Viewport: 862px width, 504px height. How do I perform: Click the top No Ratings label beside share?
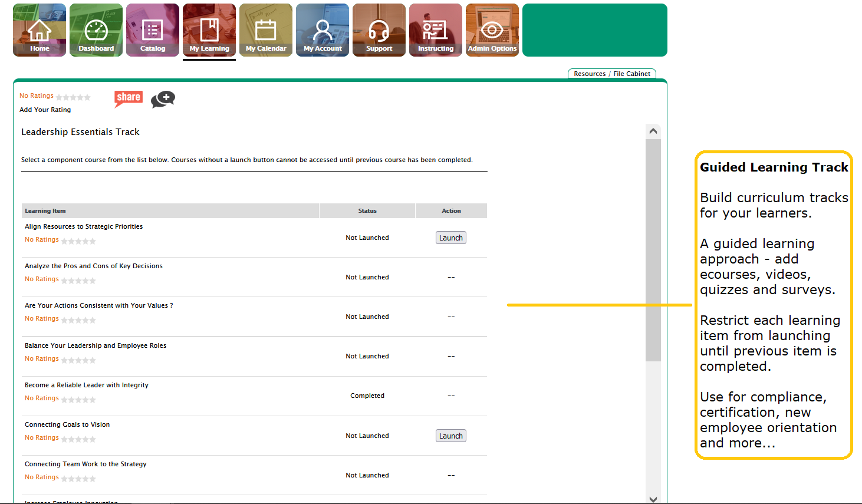click(x=37, y=95)
